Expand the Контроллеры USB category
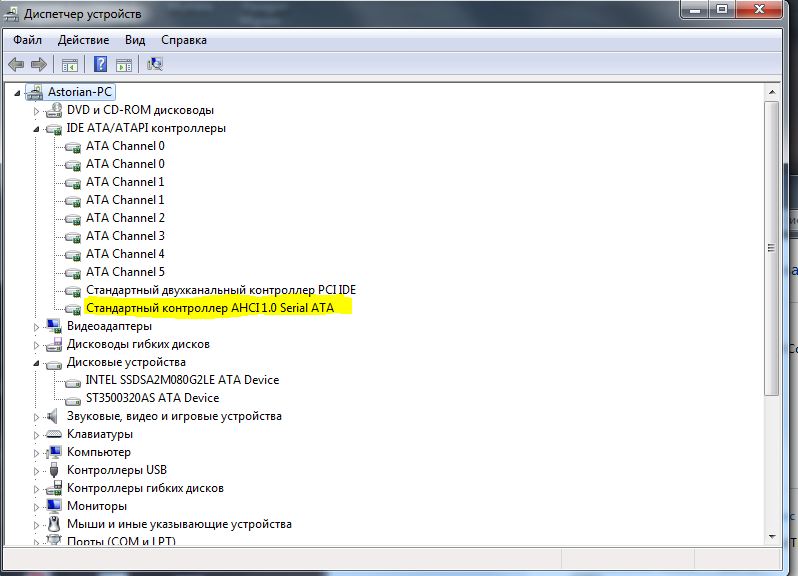 coord(36,470)
